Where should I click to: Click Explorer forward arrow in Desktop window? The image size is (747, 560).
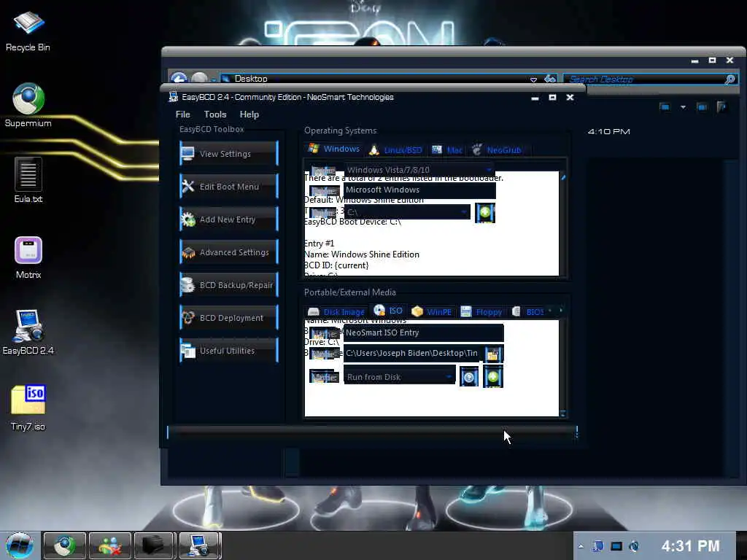click(200, 78)
